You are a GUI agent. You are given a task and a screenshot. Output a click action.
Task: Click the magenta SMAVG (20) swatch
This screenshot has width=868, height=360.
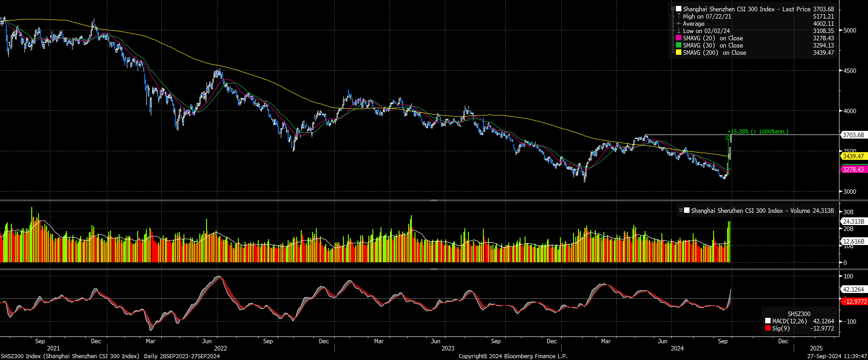point(679,38)
